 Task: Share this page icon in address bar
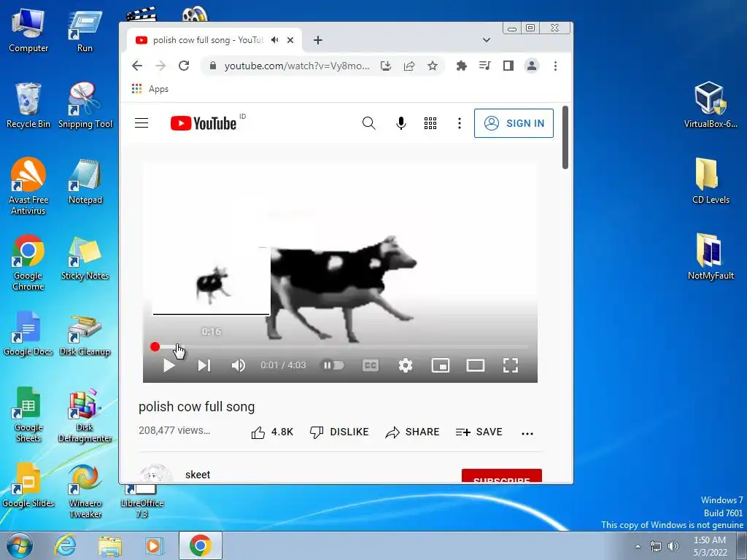pyautogui.click(x=409, y=66)
